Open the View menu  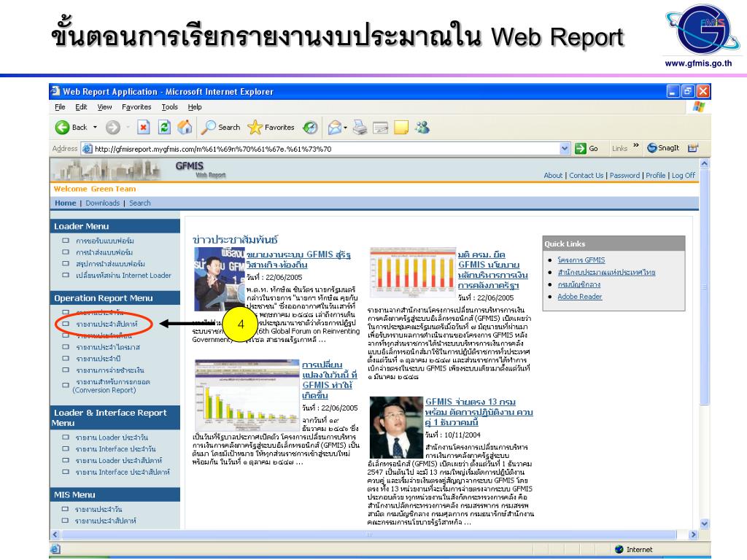[104, 107]
